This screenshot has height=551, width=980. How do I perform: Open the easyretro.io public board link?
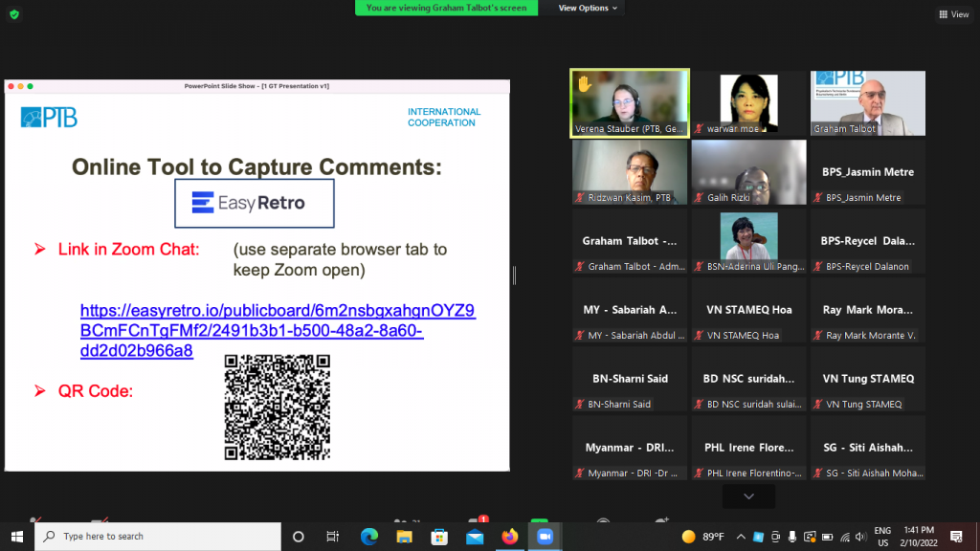pos(278,330)
